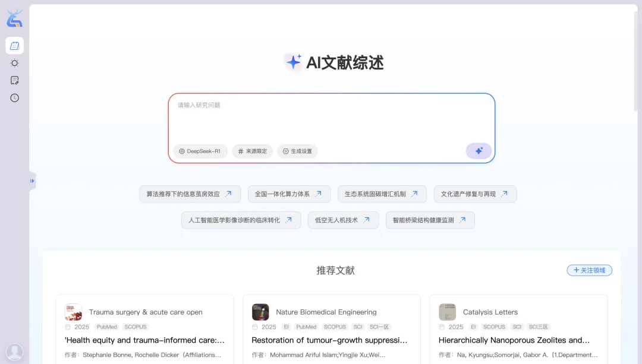Open the literature review sidebar icon
Screen dimensions: 642x364
(x=15, y=46)
